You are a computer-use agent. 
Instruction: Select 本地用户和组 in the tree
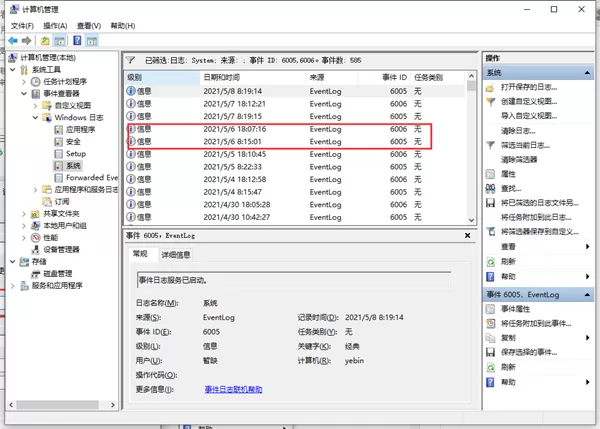coord(65,225)
